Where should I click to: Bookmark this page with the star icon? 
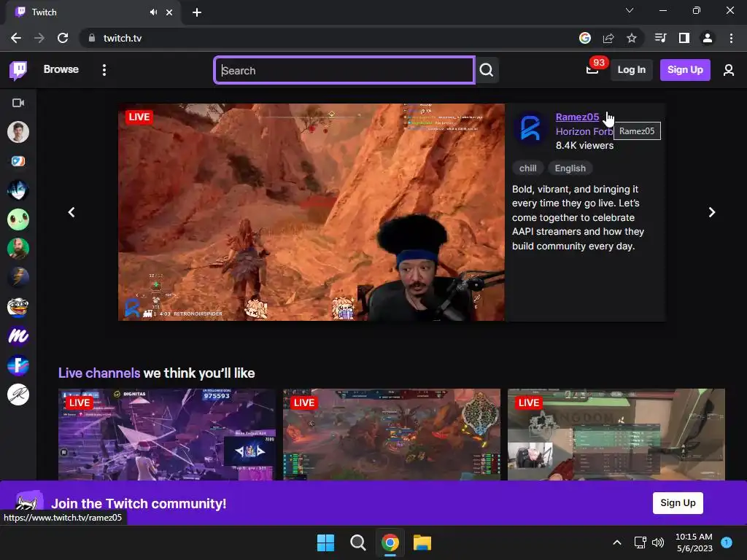click(x=632, y=38)
